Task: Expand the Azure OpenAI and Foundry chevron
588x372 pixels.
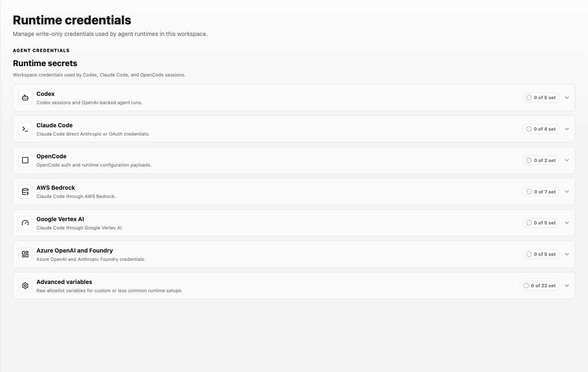Action: click(567, 254)
